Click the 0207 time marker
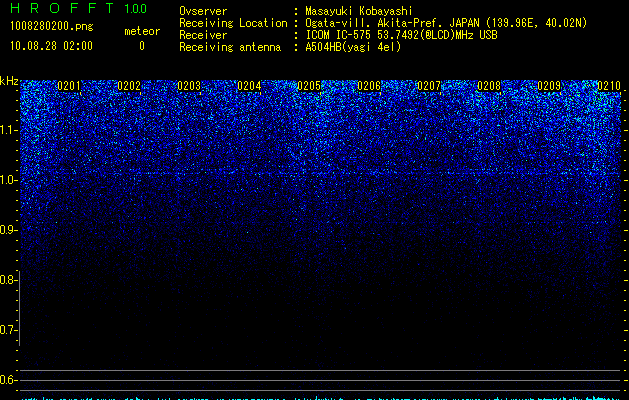The width and height of the screenshot is (629, 400). [429, 86]
